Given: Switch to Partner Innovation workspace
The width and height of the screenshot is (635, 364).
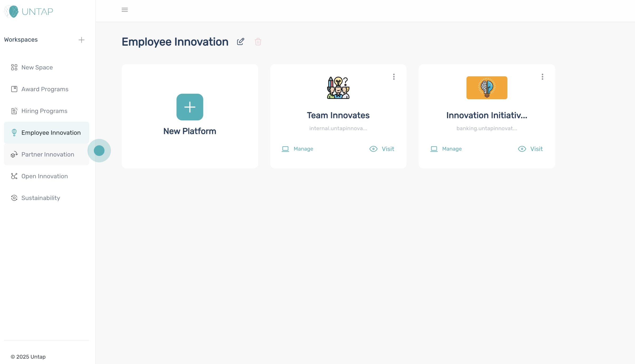Looking at the screenshot, I should 48,154.
